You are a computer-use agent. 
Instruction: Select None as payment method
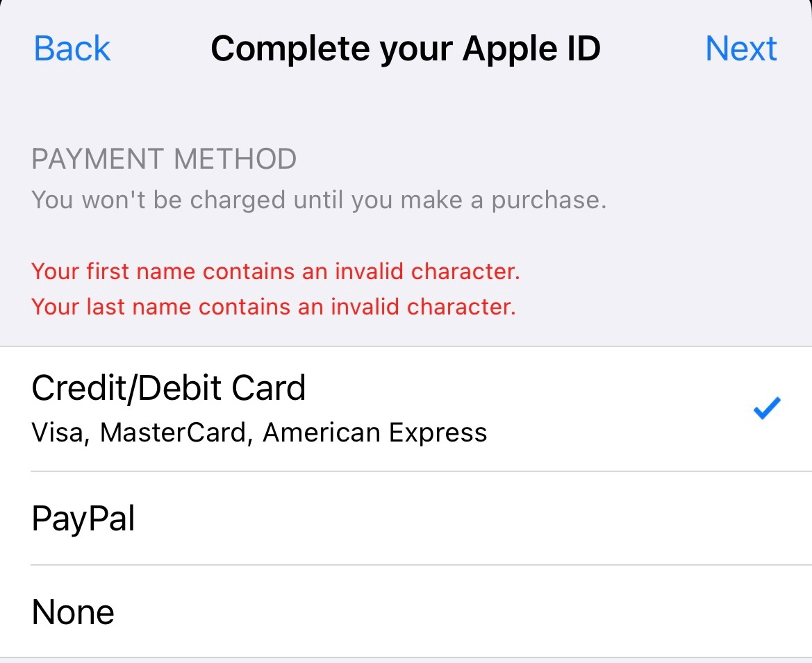[73, 612]
